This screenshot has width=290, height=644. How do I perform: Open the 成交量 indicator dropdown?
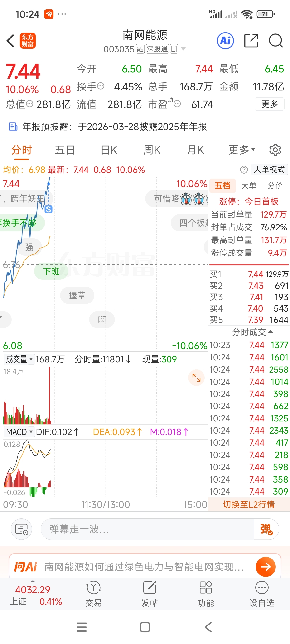coord(19,359)
